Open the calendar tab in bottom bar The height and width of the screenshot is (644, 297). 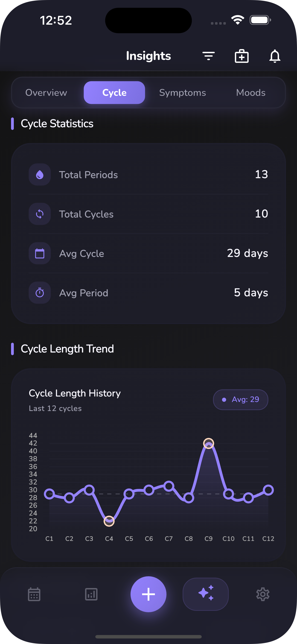[34, 594]
